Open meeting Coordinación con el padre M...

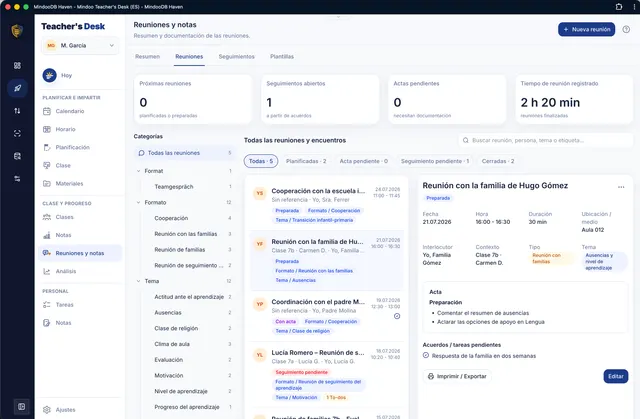[x=327, y=316]
